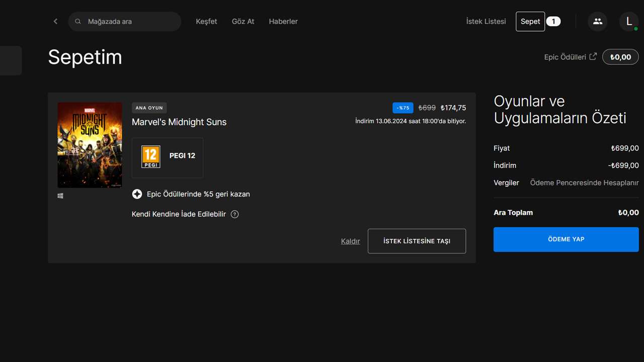The height and width of the screenshot is (362, 644).
Task: Click the help icon beside Kendi Kendine İade Edilebilir
Action: click(x=234, y=214)
